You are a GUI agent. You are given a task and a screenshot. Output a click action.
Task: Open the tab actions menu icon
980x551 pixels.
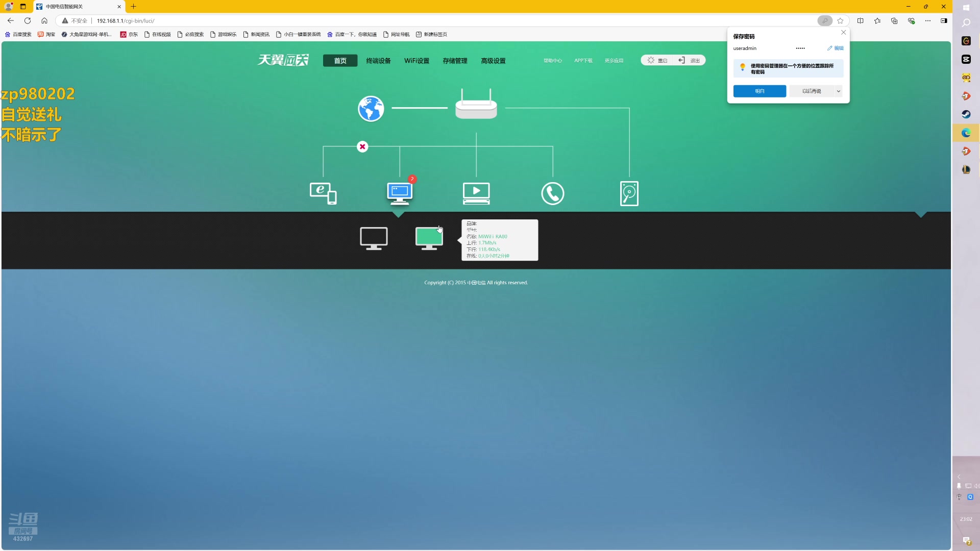23,7
